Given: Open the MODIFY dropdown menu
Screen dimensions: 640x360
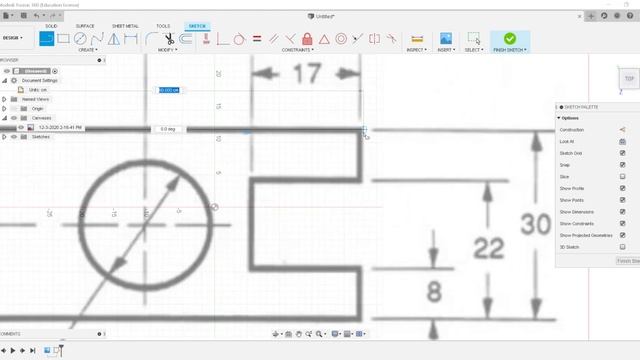Looking at the screenshot, I should [x=167, y=50].
